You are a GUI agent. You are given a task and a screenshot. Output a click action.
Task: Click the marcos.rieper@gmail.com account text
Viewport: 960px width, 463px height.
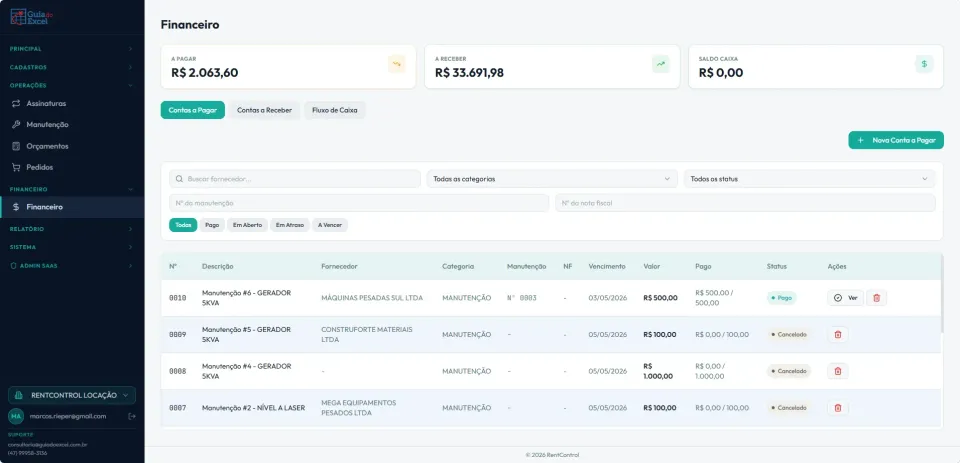[x=67, y=416]
